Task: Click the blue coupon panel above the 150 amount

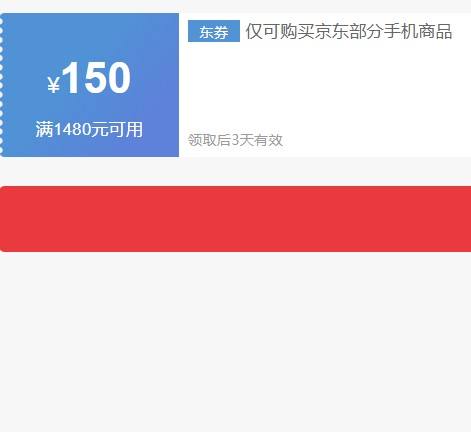Action: tap(89, 35)
